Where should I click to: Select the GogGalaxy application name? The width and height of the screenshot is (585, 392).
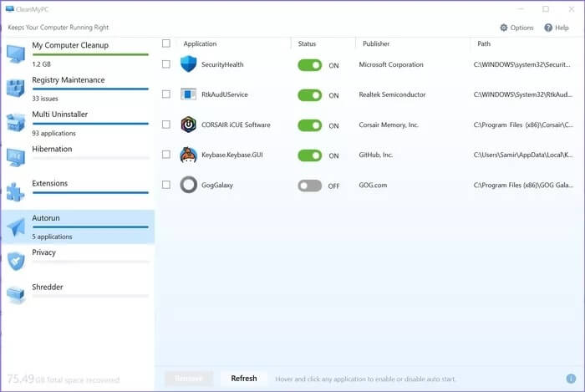[217, 185]
